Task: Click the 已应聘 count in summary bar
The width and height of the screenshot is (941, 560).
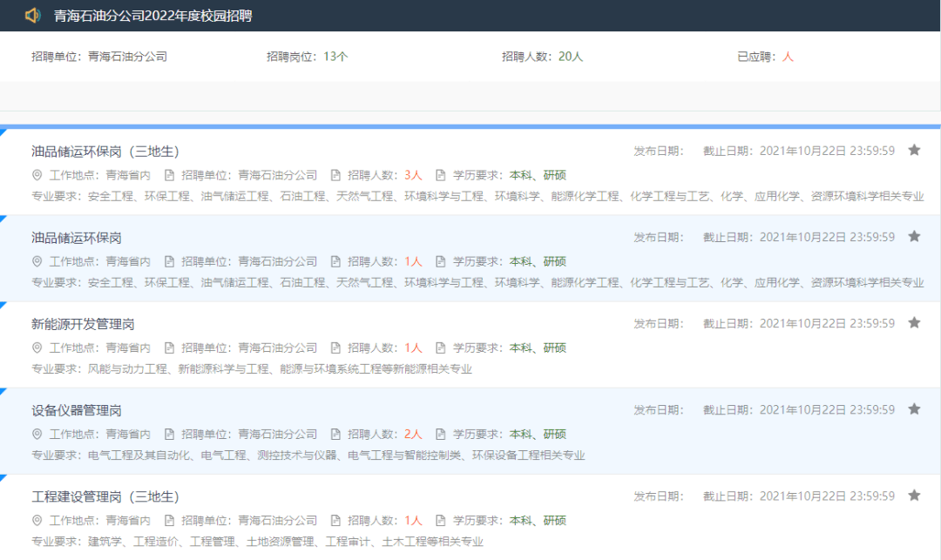Action: [x=788, y=57]
